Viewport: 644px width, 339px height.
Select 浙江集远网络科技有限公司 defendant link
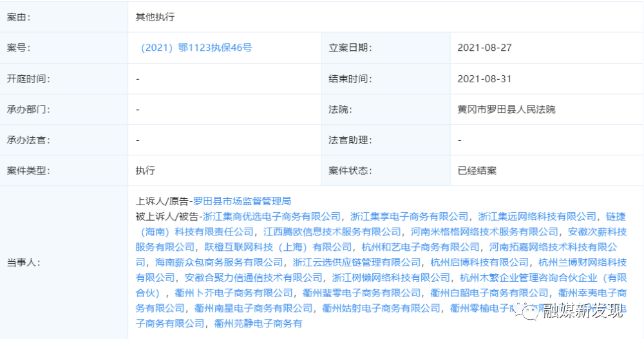(537, 216)
